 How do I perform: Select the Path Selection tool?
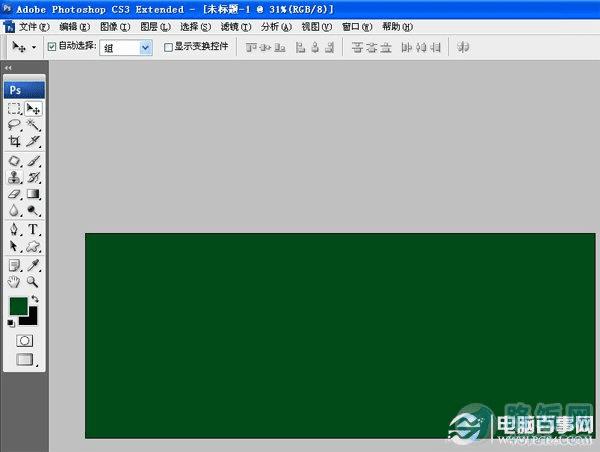coord(15,246)
